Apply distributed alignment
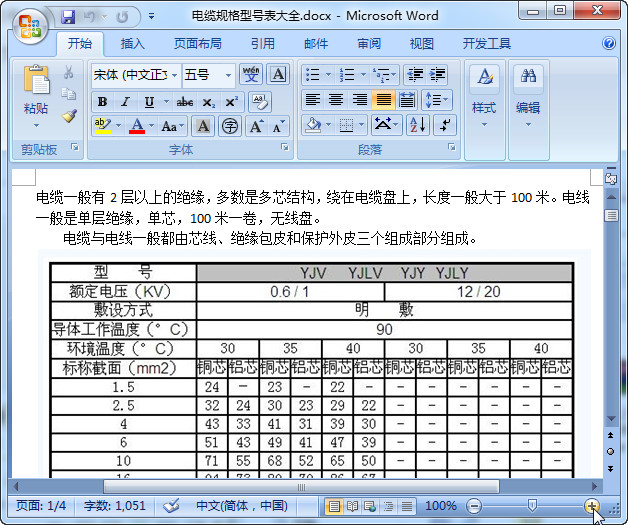The image size is (628, 525). point(407,99)
